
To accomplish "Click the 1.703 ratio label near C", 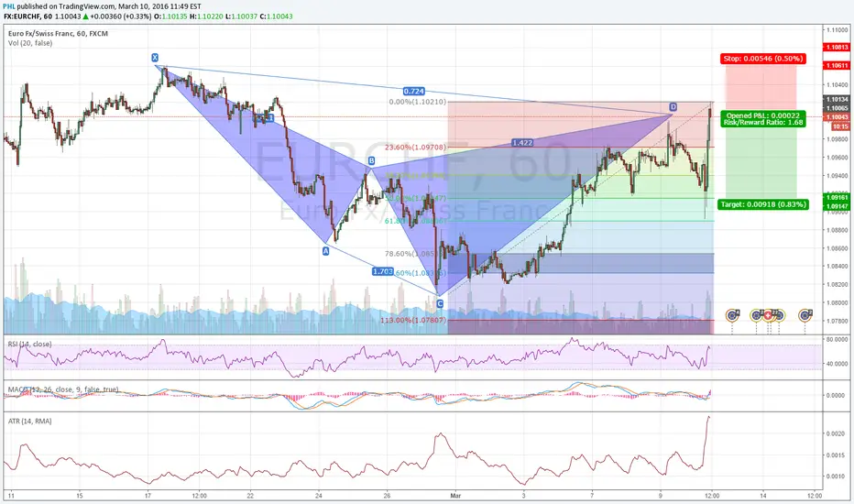I will (x=382, y=271).
